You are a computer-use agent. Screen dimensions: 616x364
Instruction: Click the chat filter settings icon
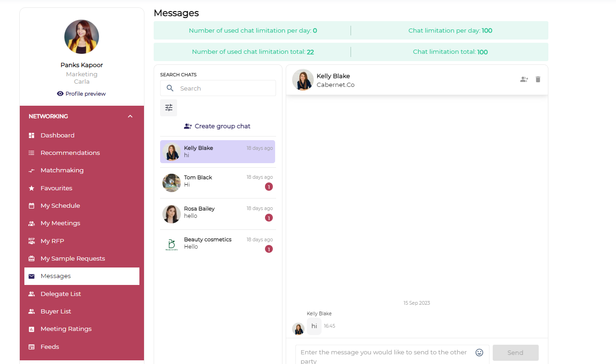coord(169,108)
